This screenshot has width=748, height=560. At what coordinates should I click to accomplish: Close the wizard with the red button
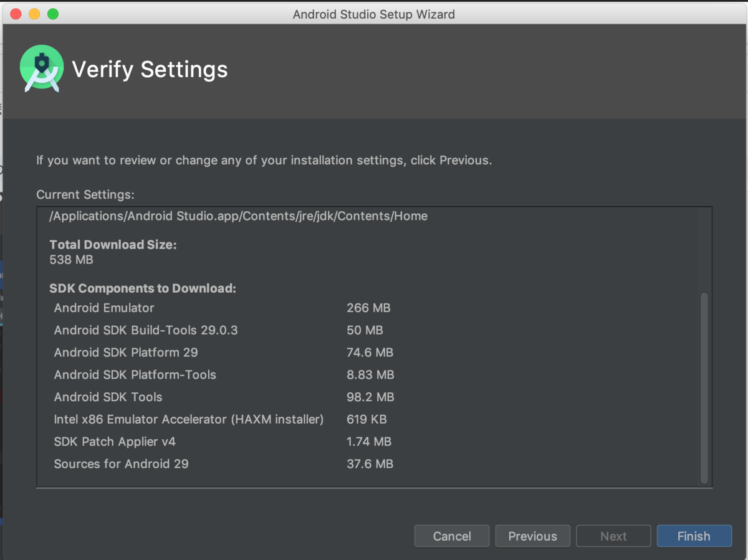point(16,14)
